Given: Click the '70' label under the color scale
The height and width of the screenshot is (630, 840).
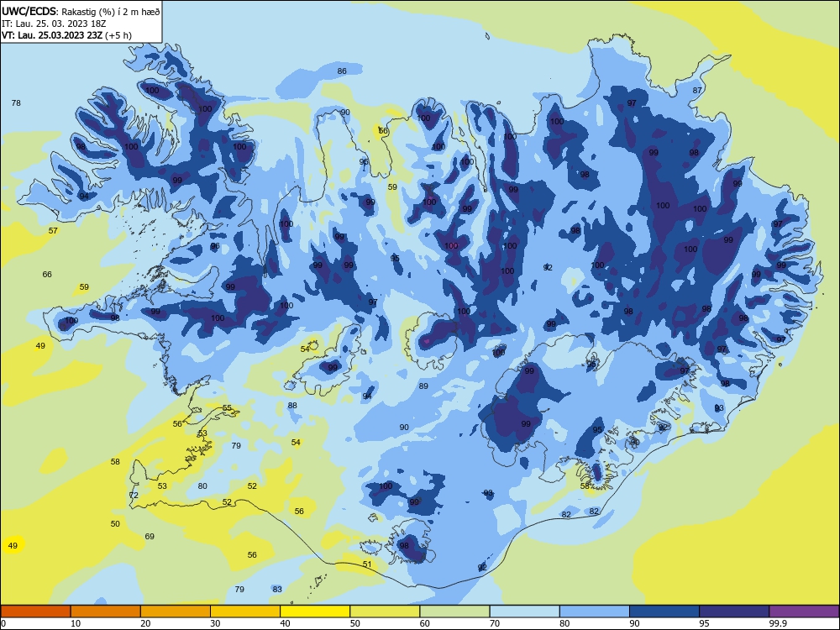Looking at the screenshot, I should tap(495, 623).
